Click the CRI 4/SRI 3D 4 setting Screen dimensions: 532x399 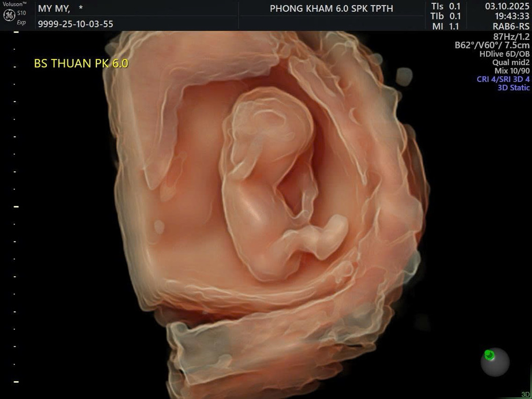coord(503,79)
